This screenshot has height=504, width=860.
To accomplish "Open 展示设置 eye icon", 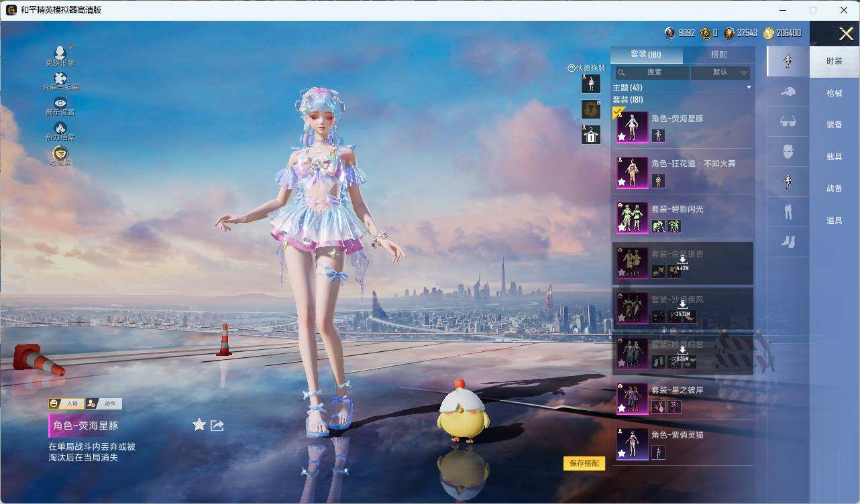I will [60, 103].
